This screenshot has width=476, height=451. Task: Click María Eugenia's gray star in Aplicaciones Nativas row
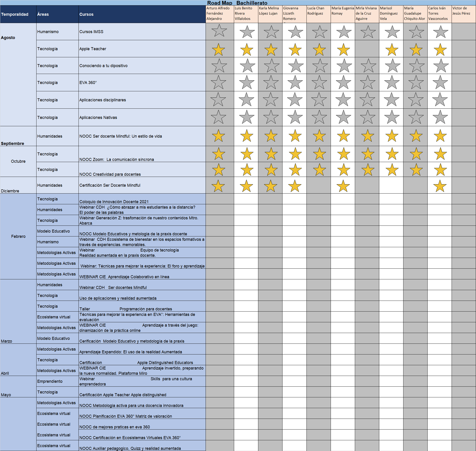click(x=343, y=117)
